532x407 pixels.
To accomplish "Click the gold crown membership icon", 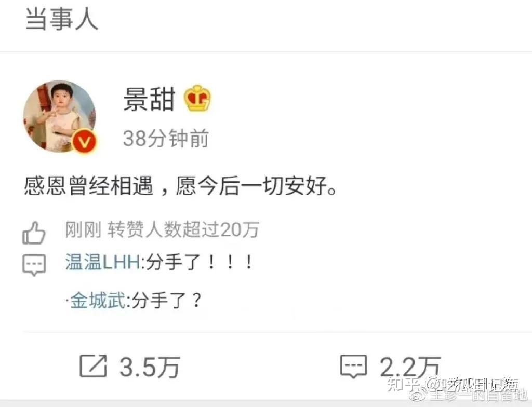I will pyautogui.click(x=197, y=98).
